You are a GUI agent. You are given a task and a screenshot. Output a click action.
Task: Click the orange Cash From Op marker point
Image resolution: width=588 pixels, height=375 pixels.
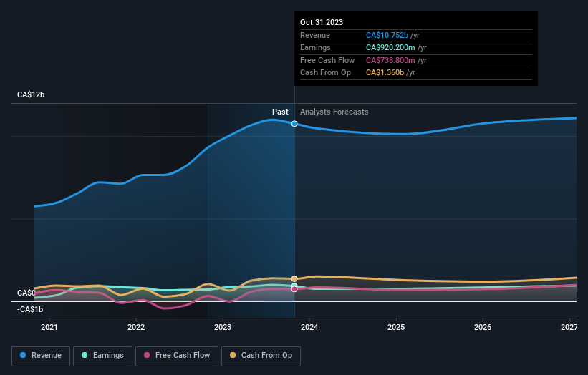294,278
